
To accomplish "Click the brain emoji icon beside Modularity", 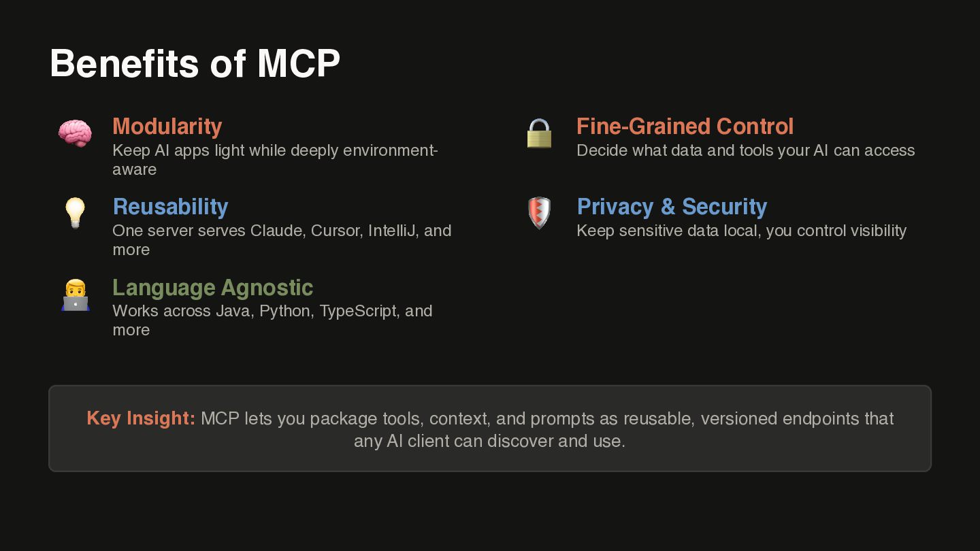I will 75,133.
